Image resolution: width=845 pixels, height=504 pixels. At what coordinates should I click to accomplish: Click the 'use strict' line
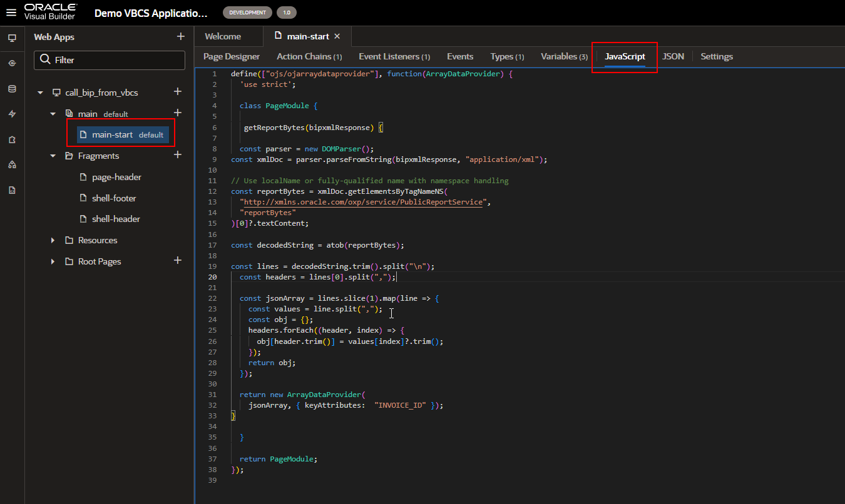[x=268, y=84]
